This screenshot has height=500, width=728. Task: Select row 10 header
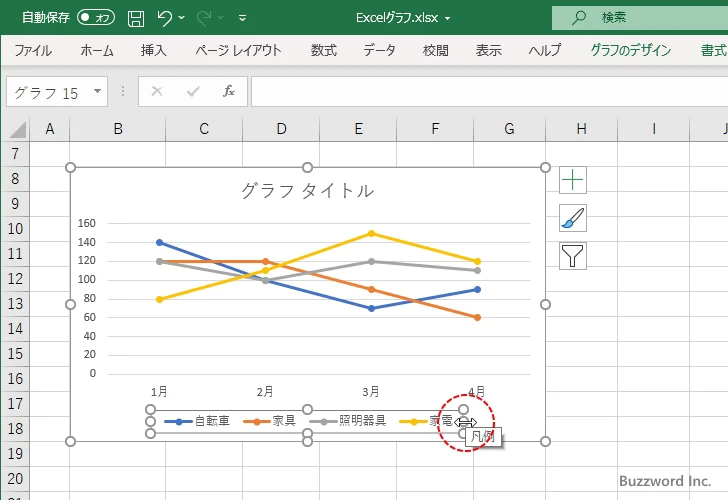[15, 228]
